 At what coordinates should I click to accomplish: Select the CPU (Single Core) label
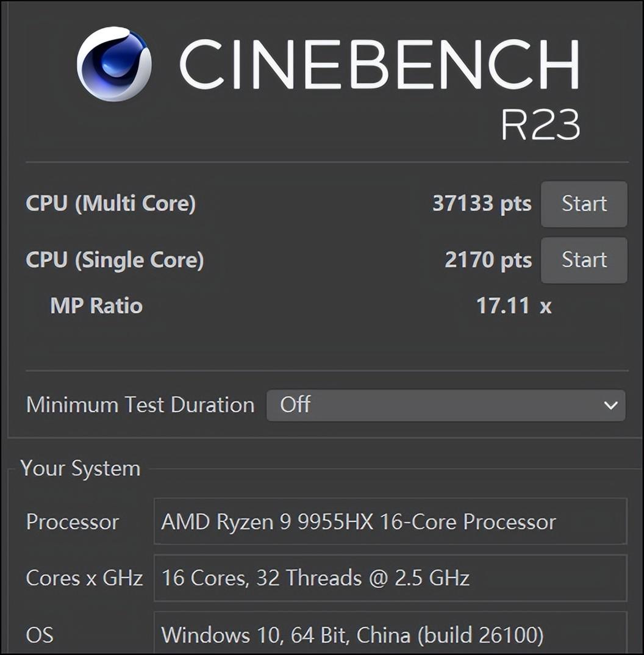115,260
